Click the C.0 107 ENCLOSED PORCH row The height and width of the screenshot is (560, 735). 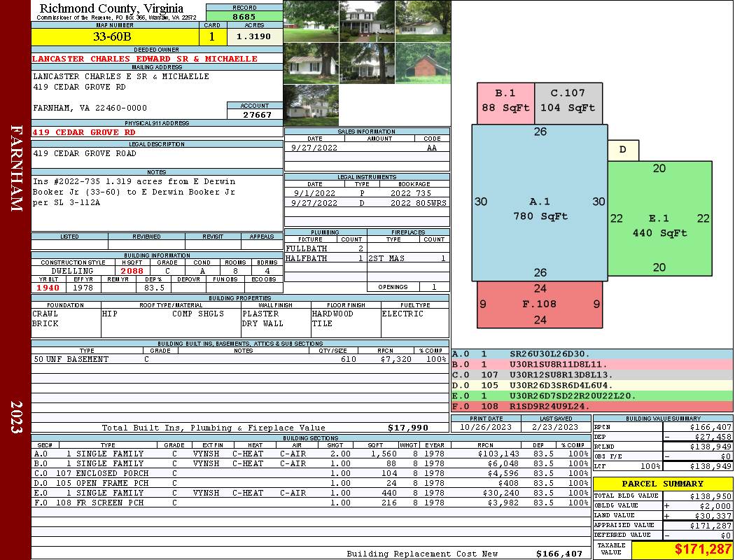pyautogui.click(x=311, y=473)
